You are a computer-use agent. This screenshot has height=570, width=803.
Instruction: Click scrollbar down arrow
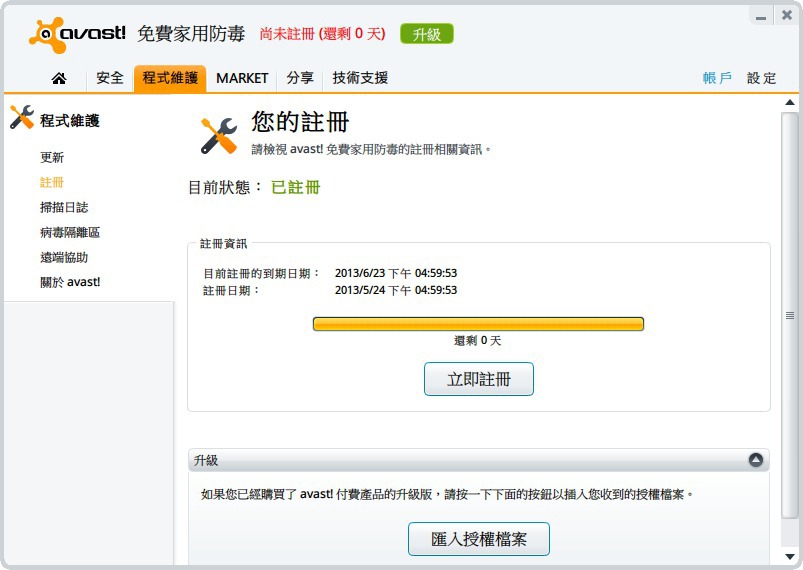[x=790, y=557]
